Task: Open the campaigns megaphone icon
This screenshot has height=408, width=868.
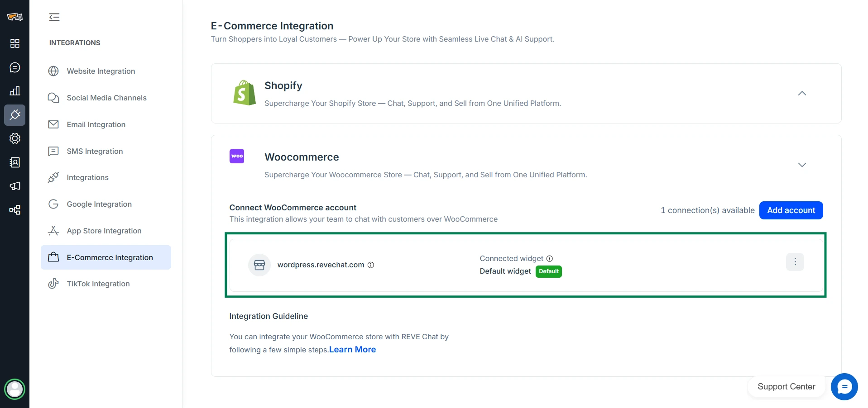Action: [x=14, y=186]
